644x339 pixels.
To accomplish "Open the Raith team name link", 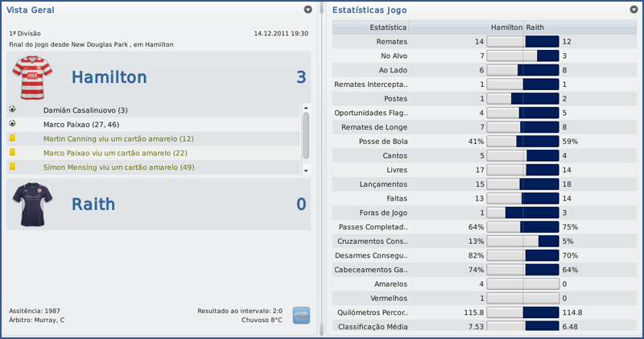I will (93, 204).
